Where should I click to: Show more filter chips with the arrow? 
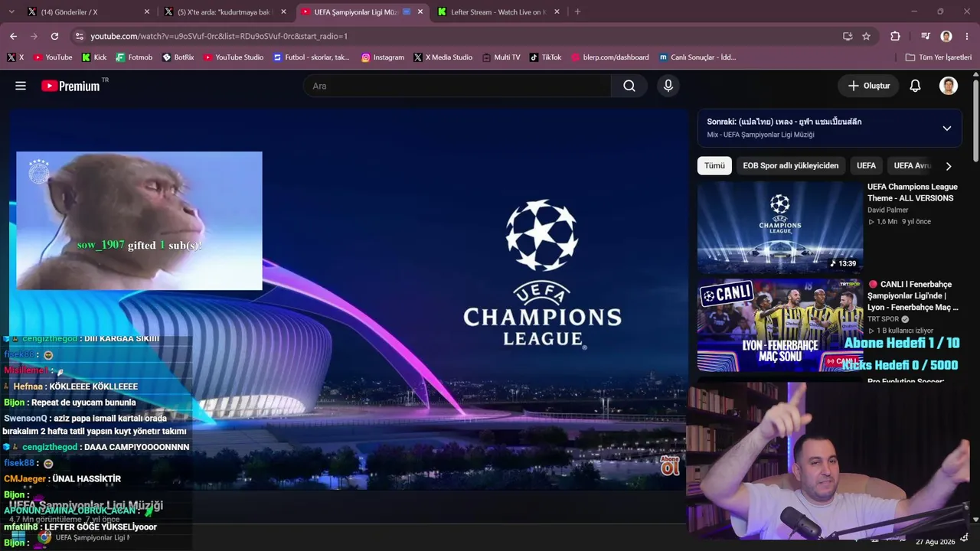click(x=949, y=166)
